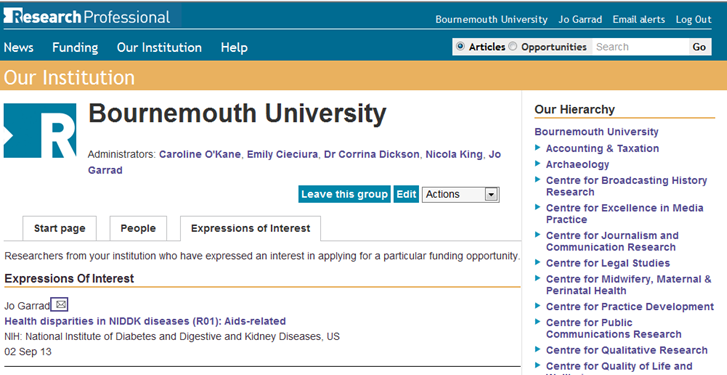
Task: Expand Centre for Legal Studies arrow
Action: 538,262
